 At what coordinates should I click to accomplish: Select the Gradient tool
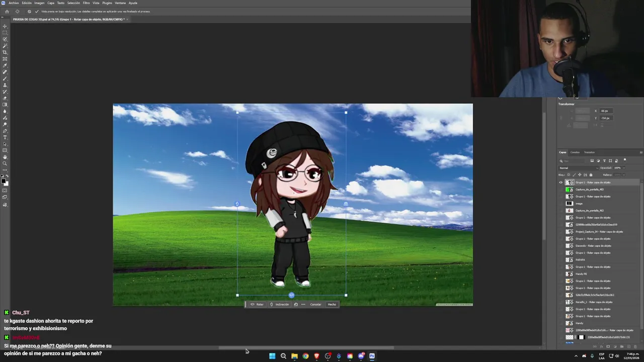tap(5, 105)
